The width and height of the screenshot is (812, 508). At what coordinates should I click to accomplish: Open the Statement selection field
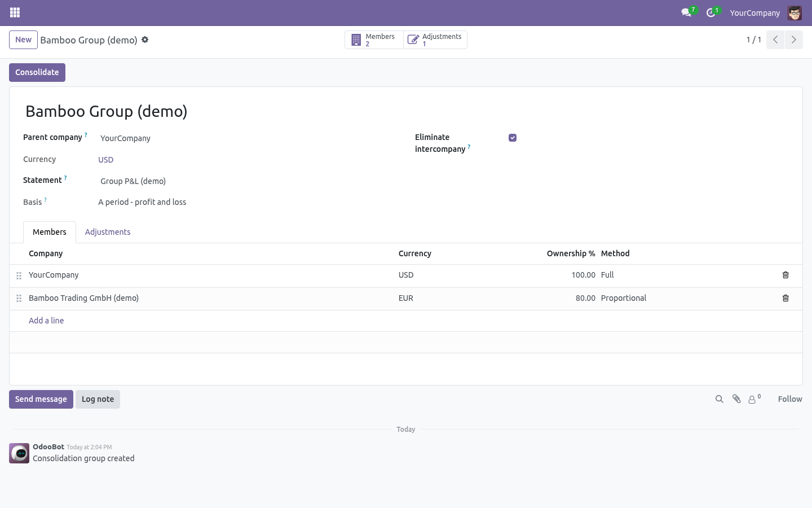click(248, 181)
